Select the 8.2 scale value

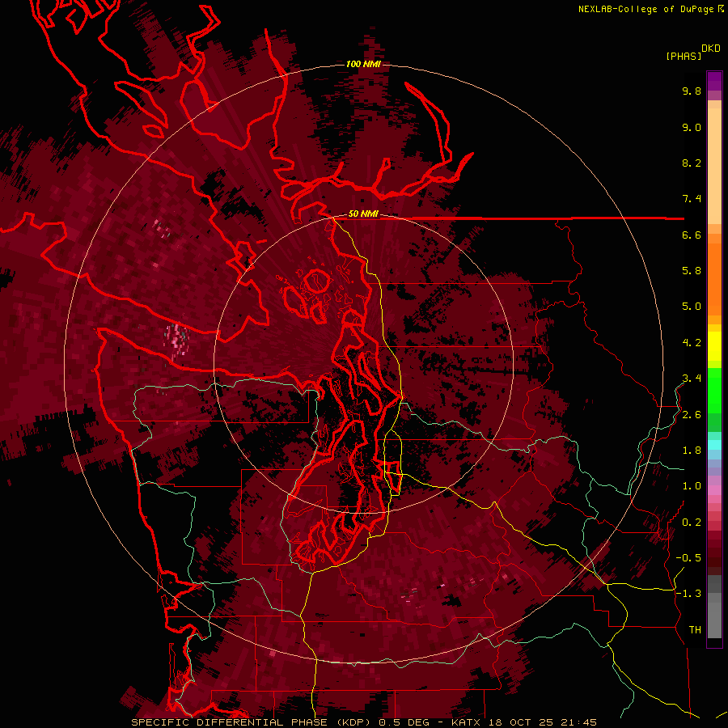692,163
